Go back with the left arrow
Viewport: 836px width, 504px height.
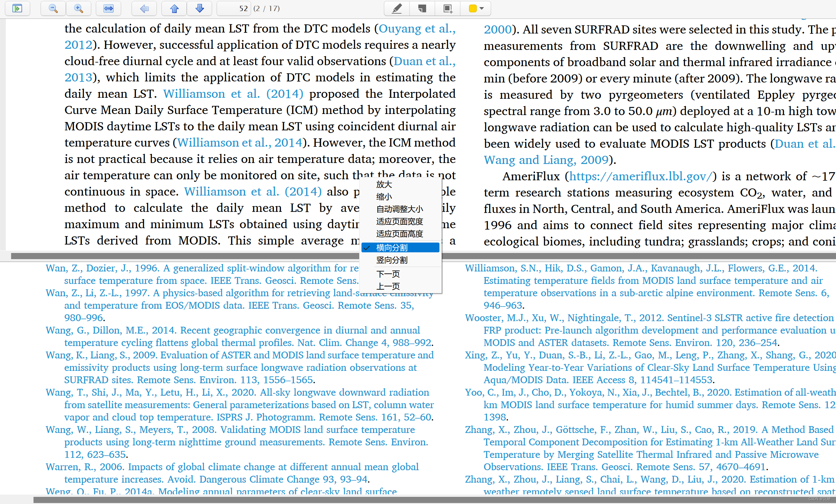point(144,8)
